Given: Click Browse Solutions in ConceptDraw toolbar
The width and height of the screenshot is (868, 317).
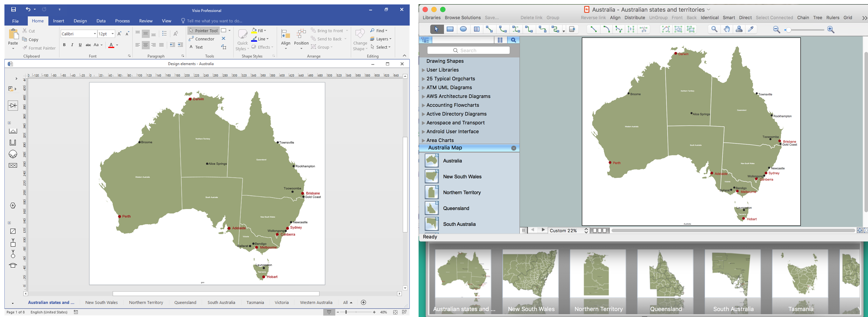Looking at the screenshot, I should coord(463,18).
